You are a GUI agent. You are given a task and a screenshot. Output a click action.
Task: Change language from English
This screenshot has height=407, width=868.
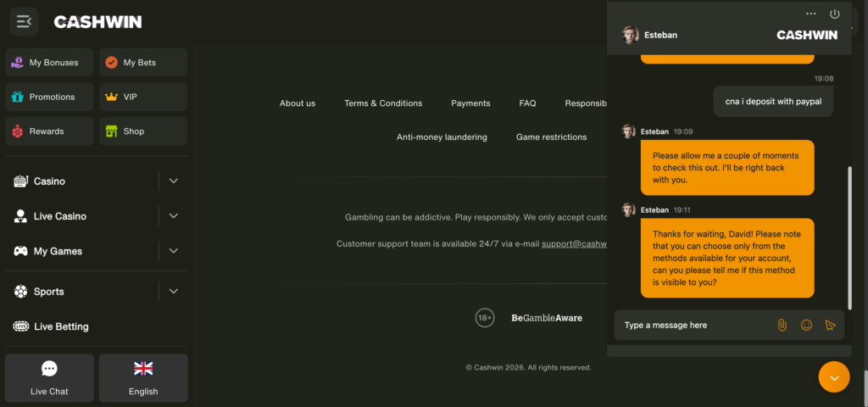(x=143, y=378)
